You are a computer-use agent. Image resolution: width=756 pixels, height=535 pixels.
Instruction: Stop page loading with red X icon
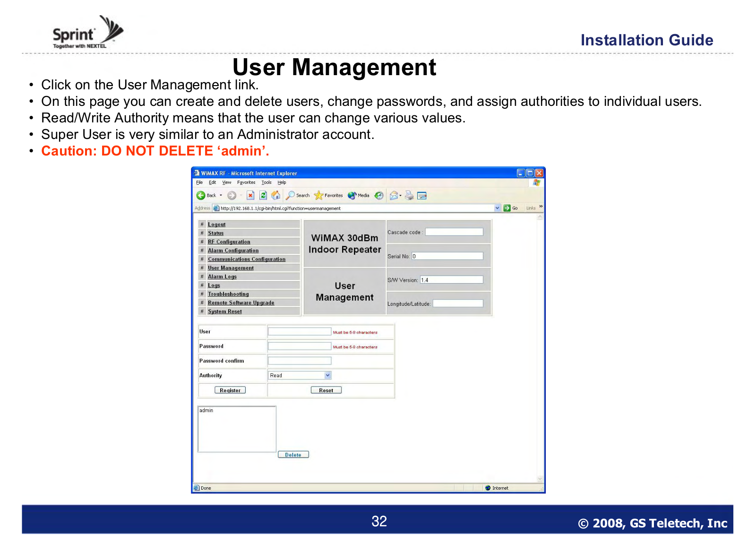(250, 195)
